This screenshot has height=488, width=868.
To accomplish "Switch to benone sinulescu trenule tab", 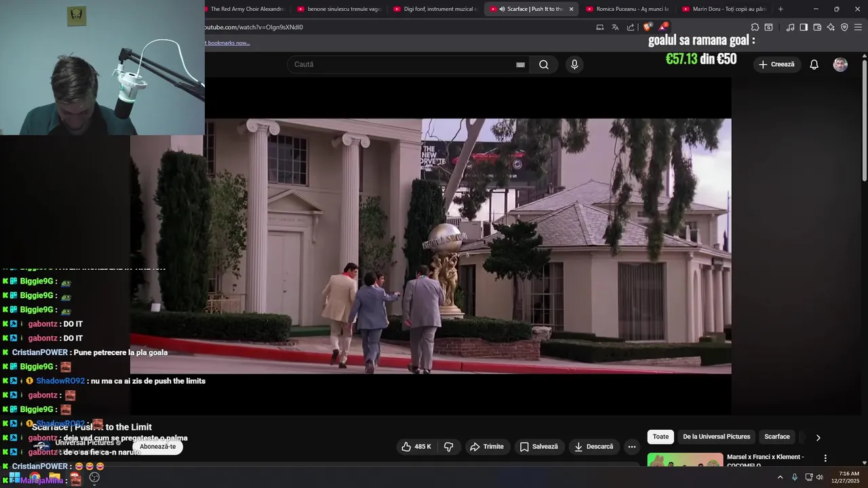I will (x=339, y=9).
